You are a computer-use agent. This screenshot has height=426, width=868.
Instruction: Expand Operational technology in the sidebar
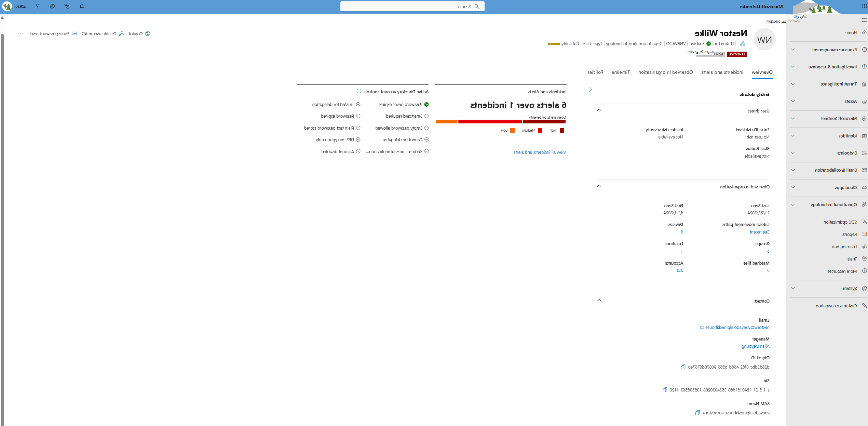pos(793,204)
